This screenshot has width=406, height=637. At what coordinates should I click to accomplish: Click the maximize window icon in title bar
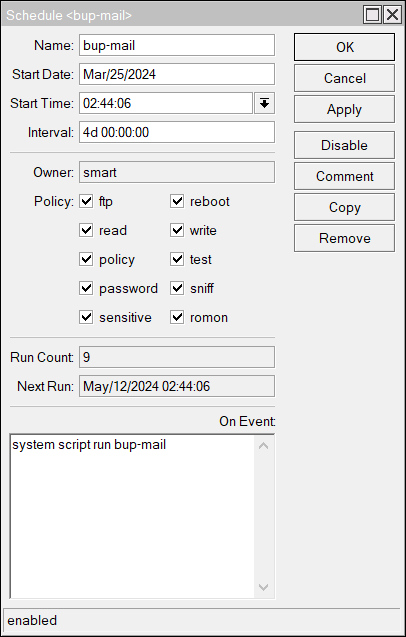click(372, 15)
